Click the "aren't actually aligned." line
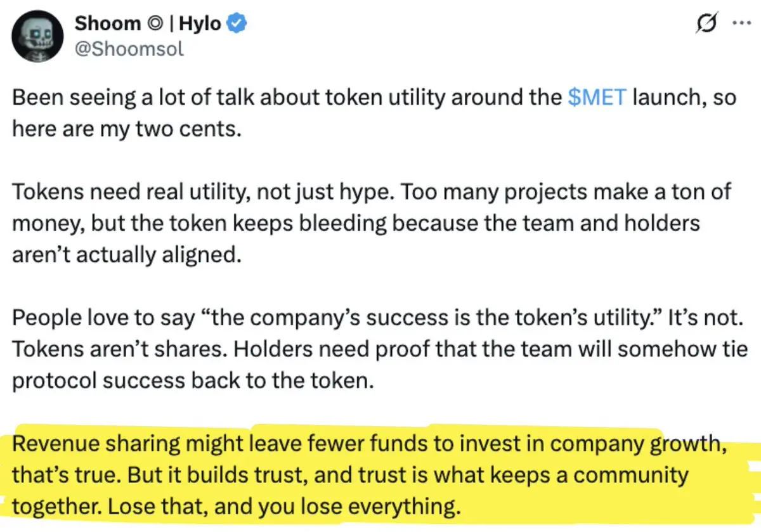Image resolution: width=761 pixels, height=532 pixels. click(x=127, y=254)
